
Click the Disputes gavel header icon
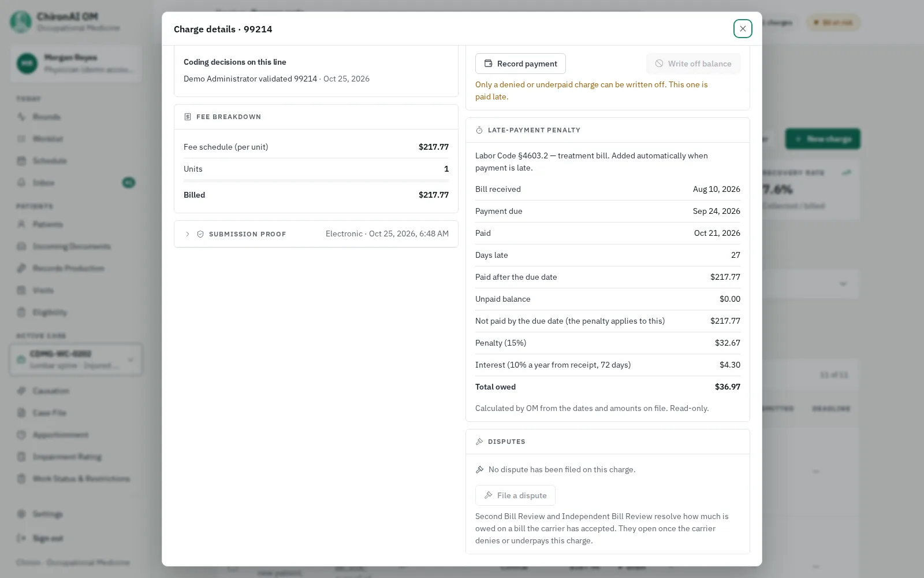479,442
